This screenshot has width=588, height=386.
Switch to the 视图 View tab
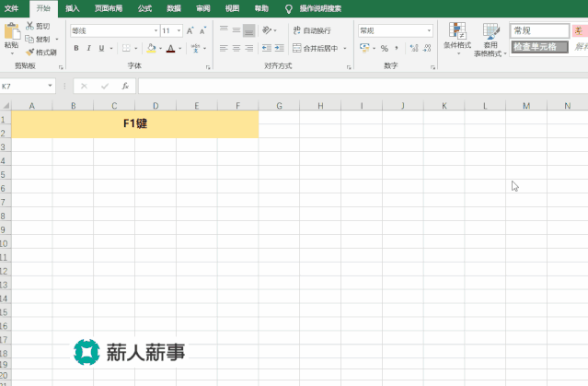(232, 8)
